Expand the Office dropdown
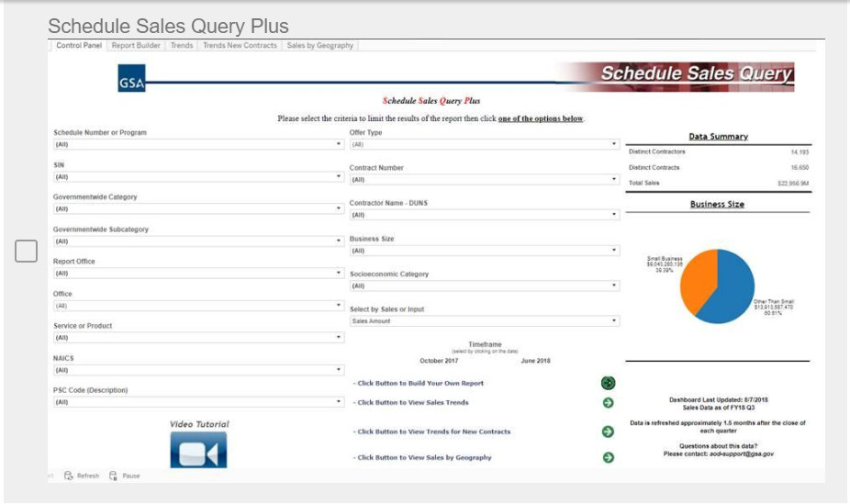Screen dimensions: 850x504 [198, 306]
